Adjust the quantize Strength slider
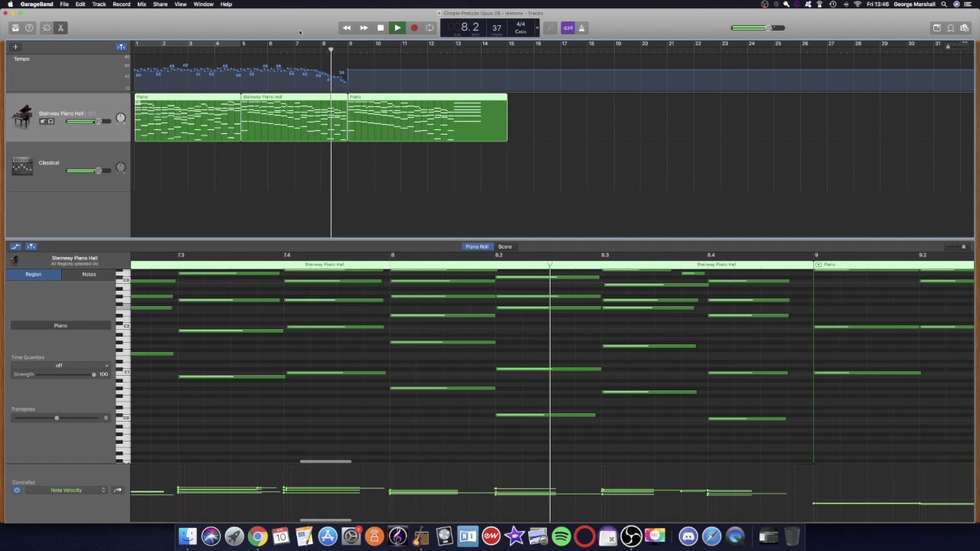This screenshot has width=980, height=551. coord(65,374)
